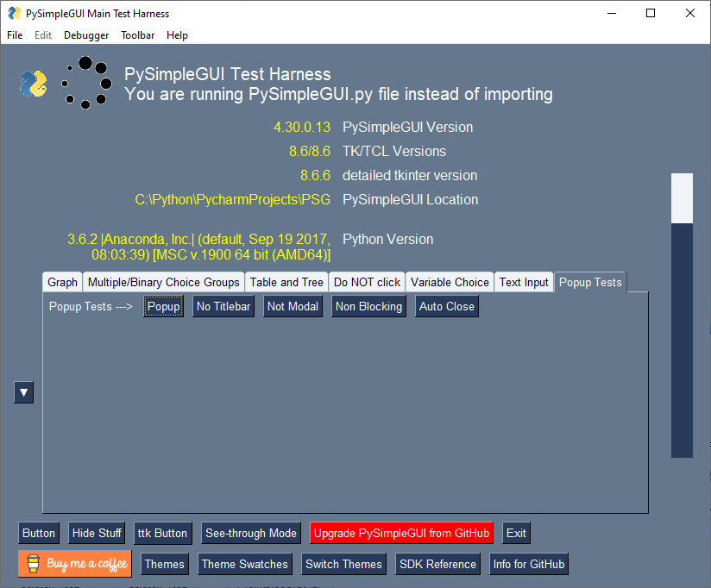Click the 'detailed tkinter version' label
The image size is (711, 588).
tap(410, 175)
